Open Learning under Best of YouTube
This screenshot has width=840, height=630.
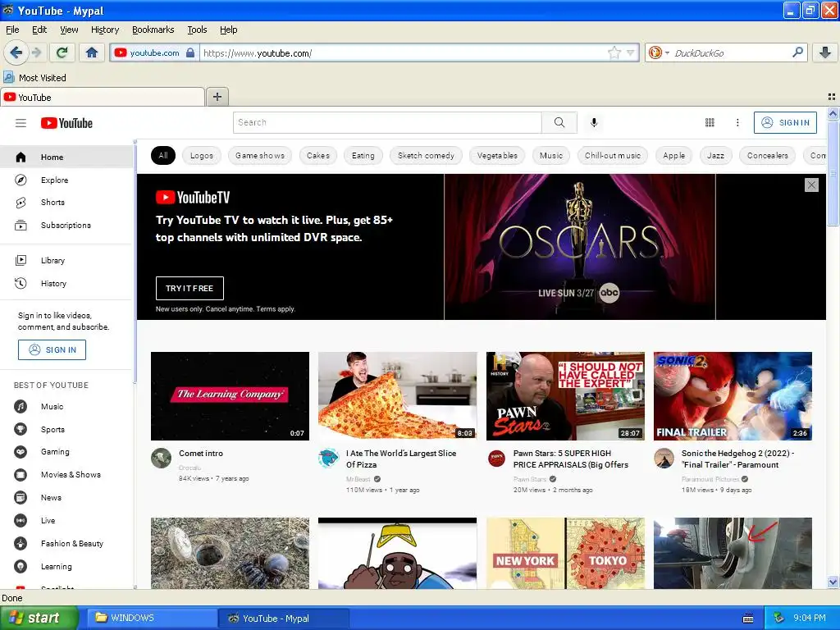pos(66,566)
